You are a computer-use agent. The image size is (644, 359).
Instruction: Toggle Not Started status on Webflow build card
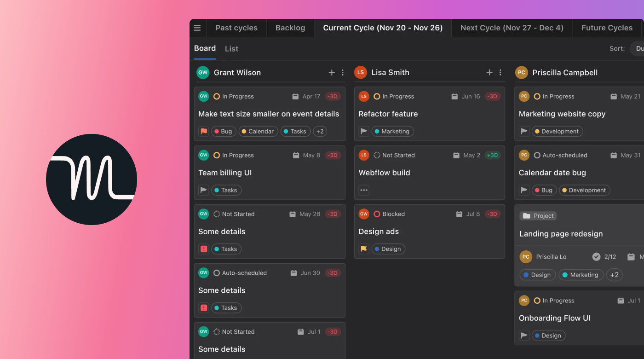(x=377, y=155)
